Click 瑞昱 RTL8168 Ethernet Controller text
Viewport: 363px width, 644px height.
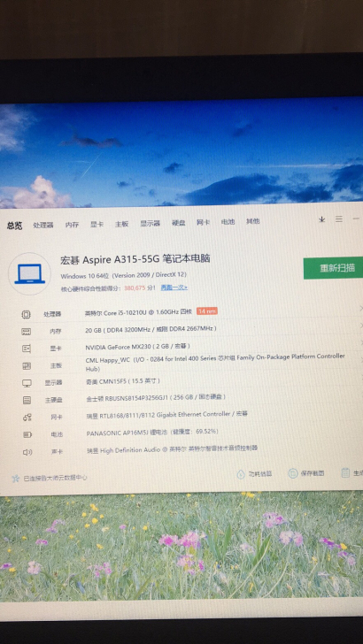tap(167, 415)
